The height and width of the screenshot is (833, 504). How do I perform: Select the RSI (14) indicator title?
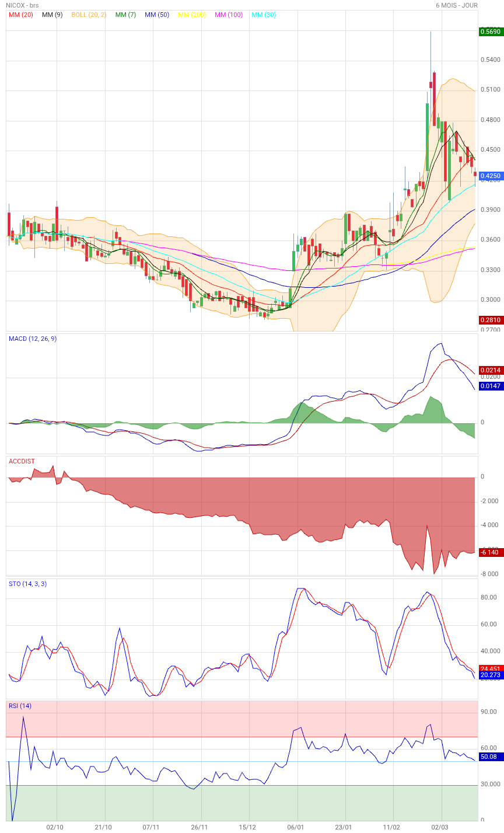click(x=20, y=706)
